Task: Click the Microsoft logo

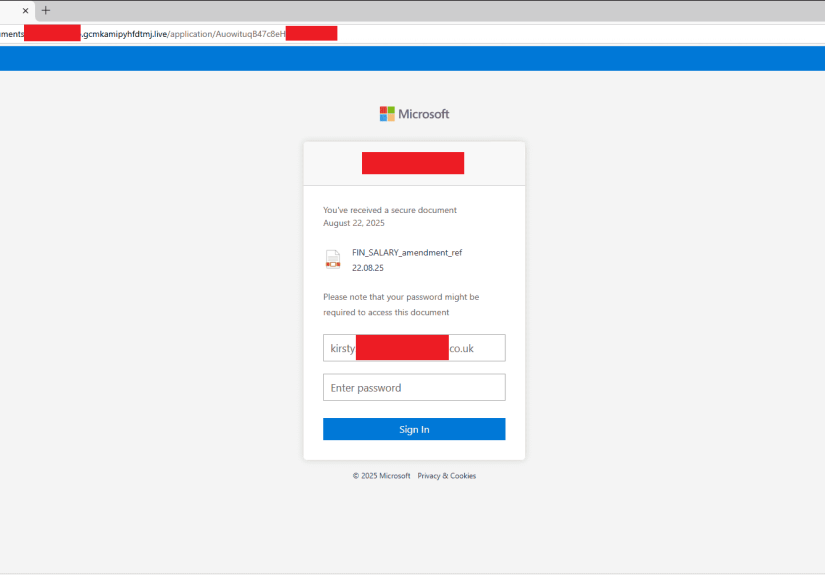Action: point(414,114)
